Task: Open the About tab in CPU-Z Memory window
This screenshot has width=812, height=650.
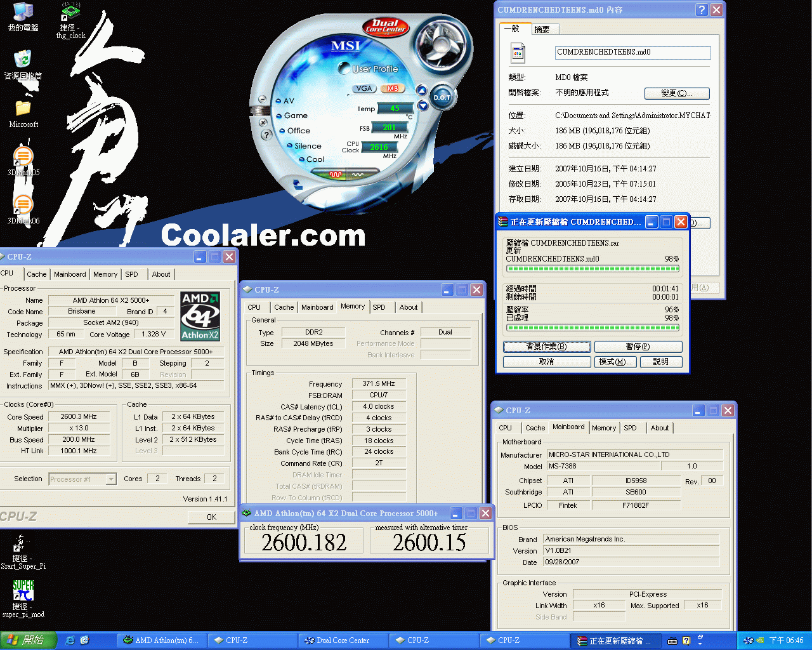Action: coord(409,307)
